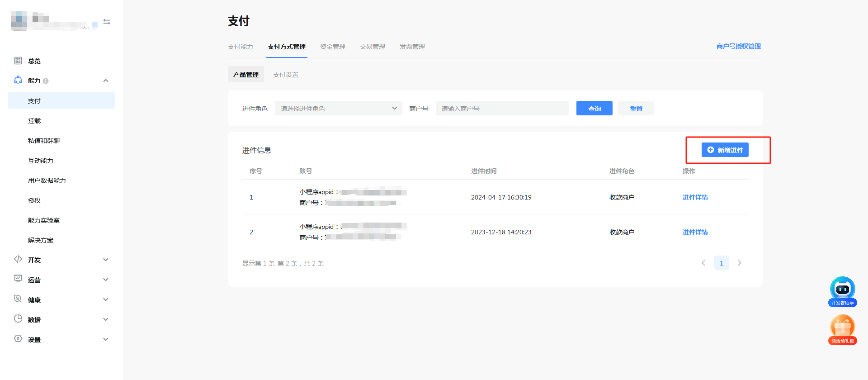The image size is (868, 380).
Task: Expand the 开发 sidebar section
Action: pyautogui.click(x=106, y=260)
